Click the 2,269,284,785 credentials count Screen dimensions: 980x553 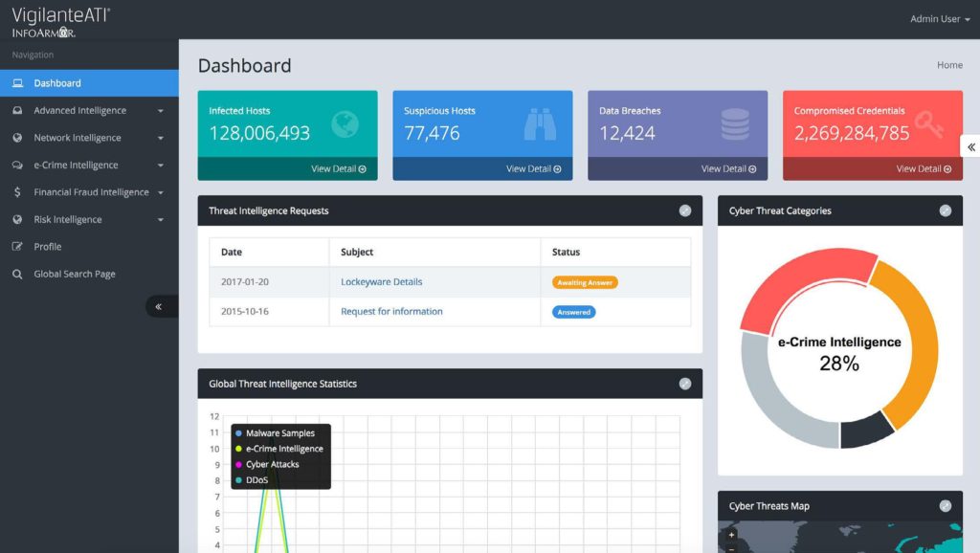[x=852, y=133]
